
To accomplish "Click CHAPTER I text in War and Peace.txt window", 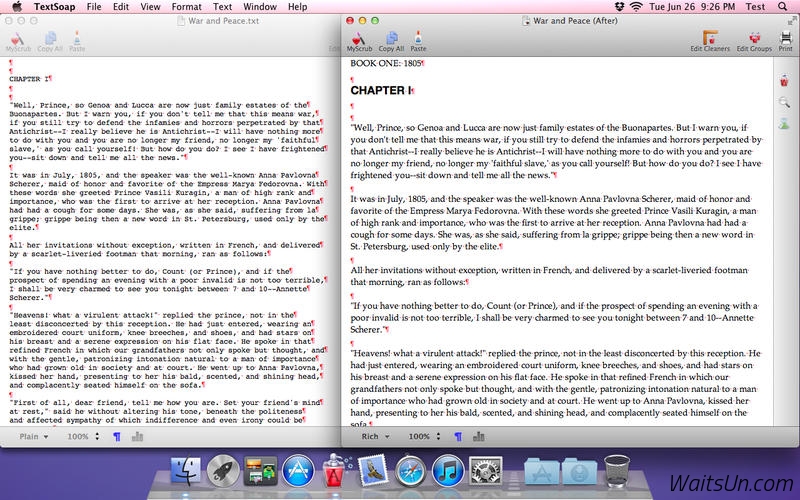I will tap(29, 79).
